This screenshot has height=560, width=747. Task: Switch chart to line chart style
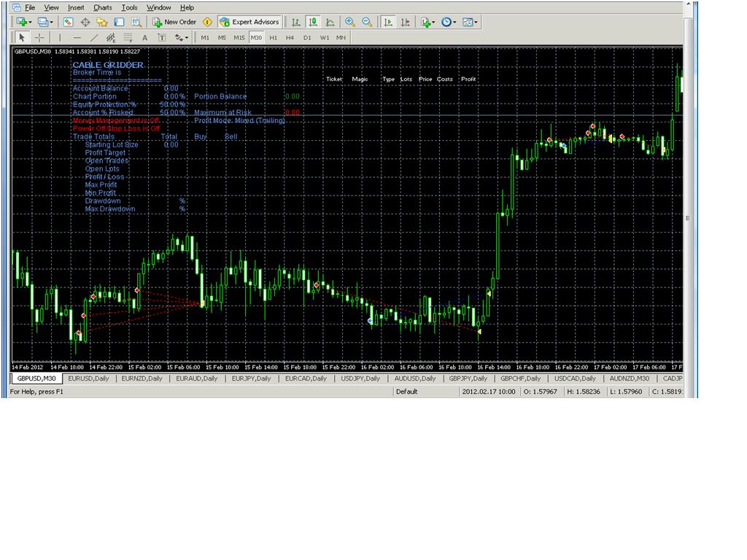click(330, 22)
